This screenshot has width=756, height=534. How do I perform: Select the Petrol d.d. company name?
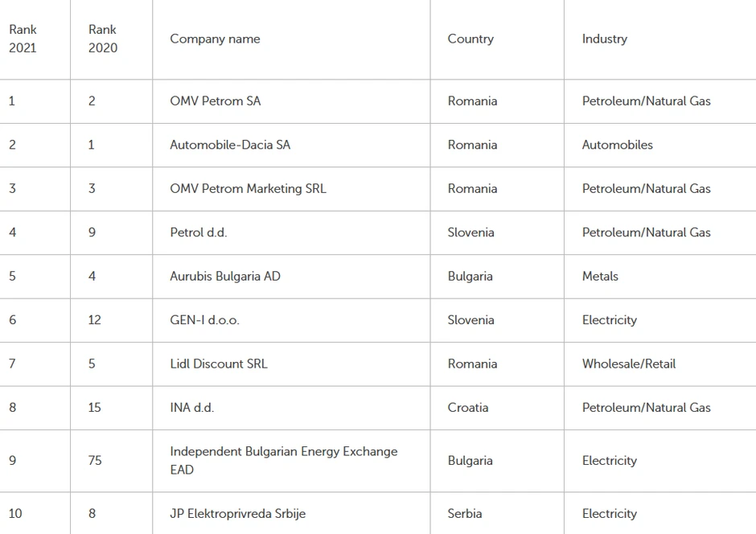pos(198,232)
